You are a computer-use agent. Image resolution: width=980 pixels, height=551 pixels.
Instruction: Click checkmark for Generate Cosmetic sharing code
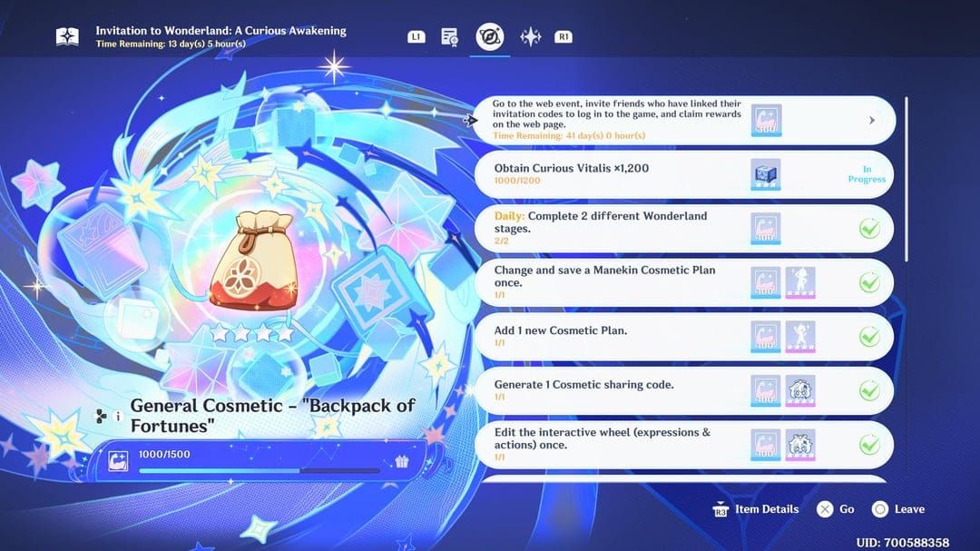tap(869, 391)
